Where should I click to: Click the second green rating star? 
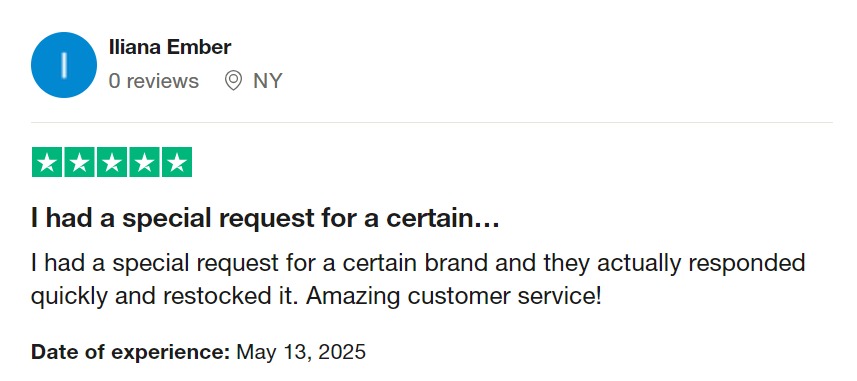point(79,162)
